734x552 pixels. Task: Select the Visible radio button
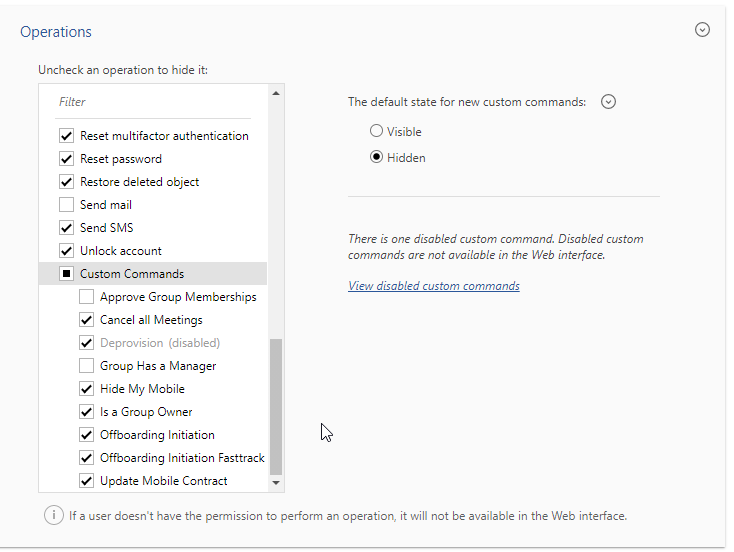[376, 131]
